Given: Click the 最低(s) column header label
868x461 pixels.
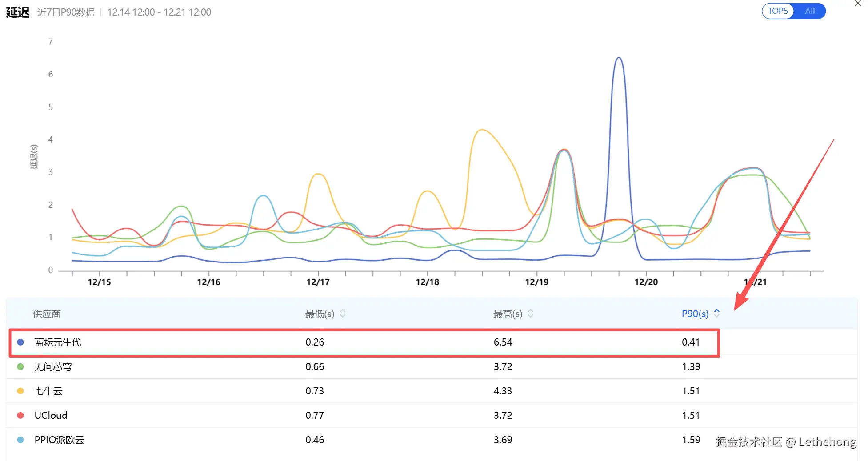Looking at the screenshot, I should 320,314.
